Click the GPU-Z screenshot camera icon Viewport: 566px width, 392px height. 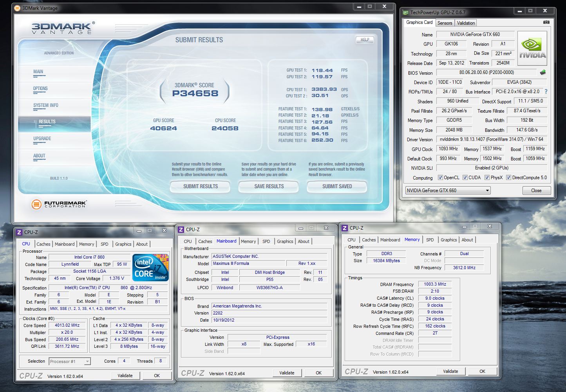point(546,22)
